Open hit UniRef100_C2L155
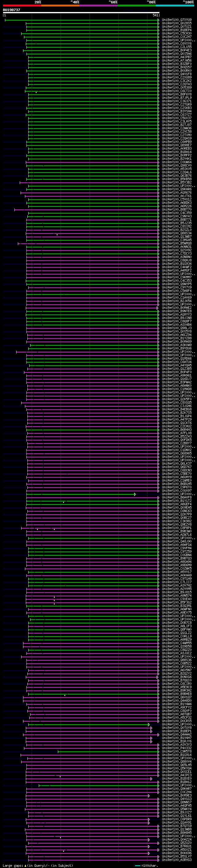The image size is (197, 868). (177, 47)
